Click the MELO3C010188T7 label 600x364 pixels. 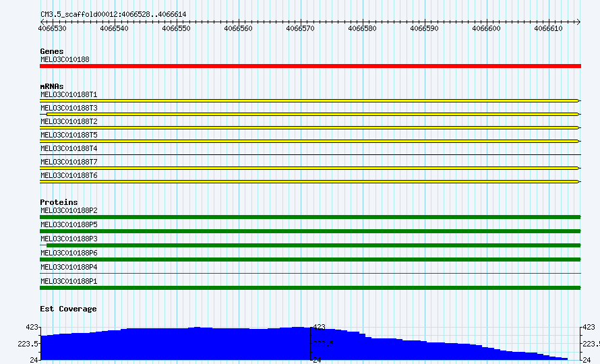tap(69, 162)
